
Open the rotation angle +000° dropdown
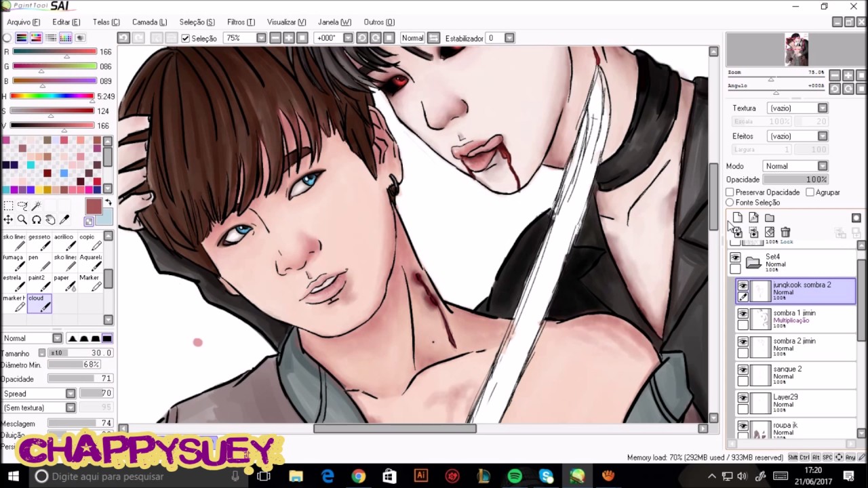point(348,38)
